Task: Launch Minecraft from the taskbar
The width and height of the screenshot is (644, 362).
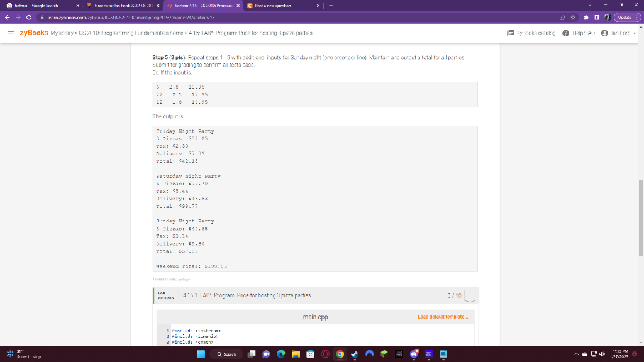Action: [383, 354]
